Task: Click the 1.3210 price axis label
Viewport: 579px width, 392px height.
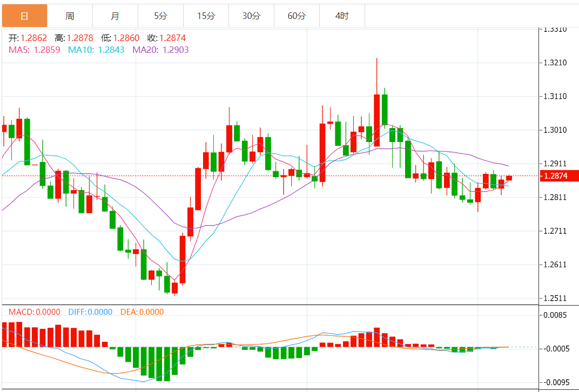Action: pyautogui.click(x=556, y=63)
